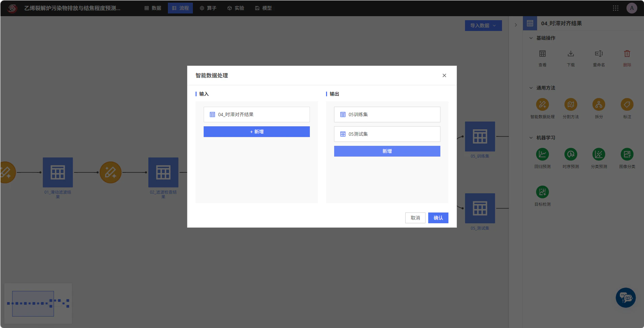
Task: Choose the 标注 tag icon
Action: 627,105
